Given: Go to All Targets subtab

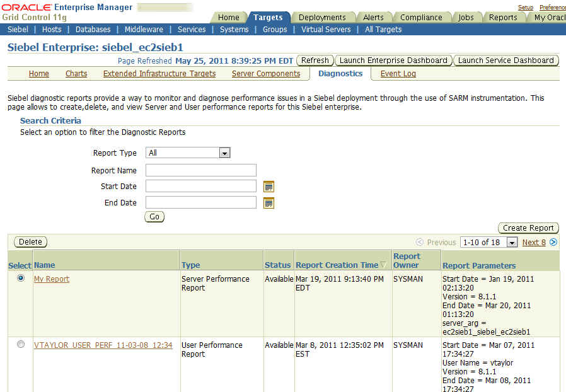Looking at the screenshot, I should point(383,30).
